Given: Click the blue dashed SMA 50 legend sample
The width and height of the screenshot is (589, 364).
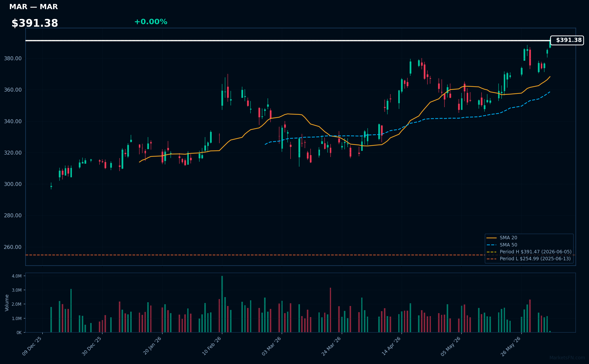Looking at the screenshot, I should point(492,245).
